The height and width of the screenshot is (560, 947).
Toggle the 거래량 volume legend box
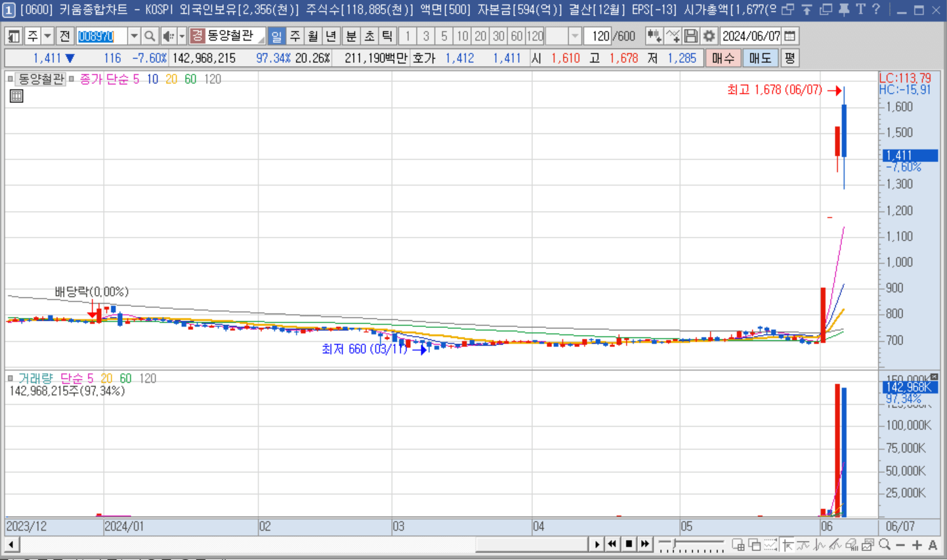[10, 378]
